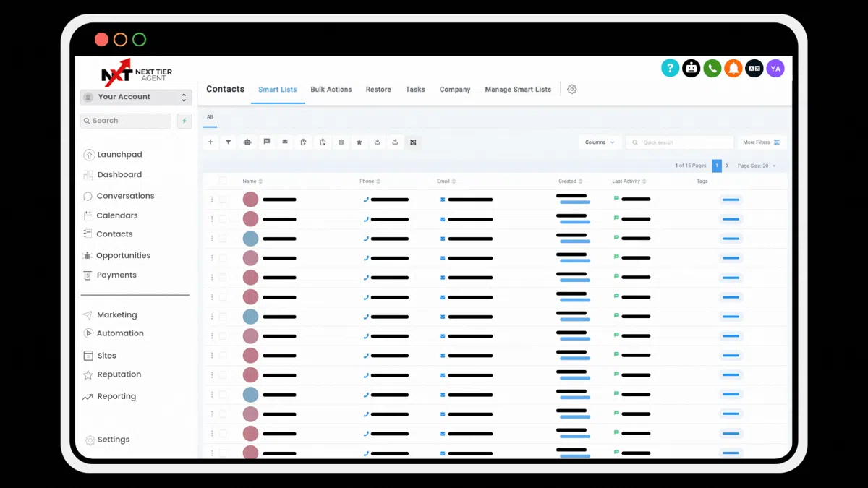Open the funnel filter icon in the toolbar

pyautogui.click(x=229, y=142)
